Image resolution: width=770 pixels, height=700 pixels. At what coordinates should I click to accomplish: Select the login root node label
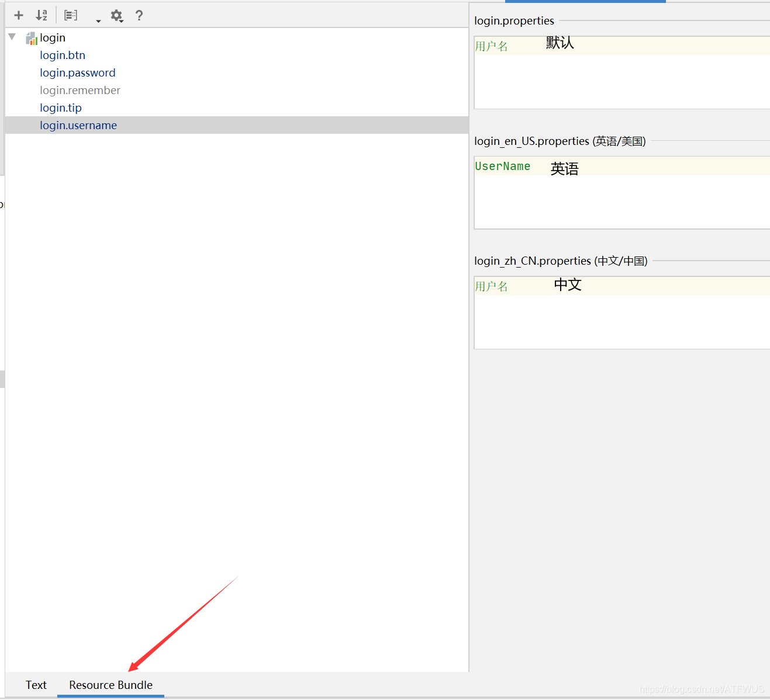click(x=53, y=37)
